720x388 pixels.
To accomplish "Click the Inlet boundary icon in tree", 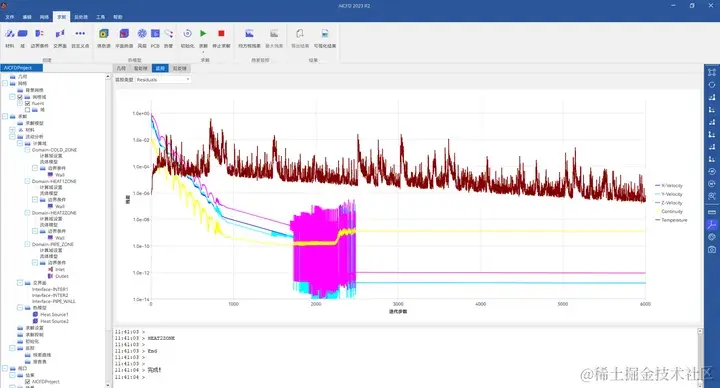I will 51,270.
